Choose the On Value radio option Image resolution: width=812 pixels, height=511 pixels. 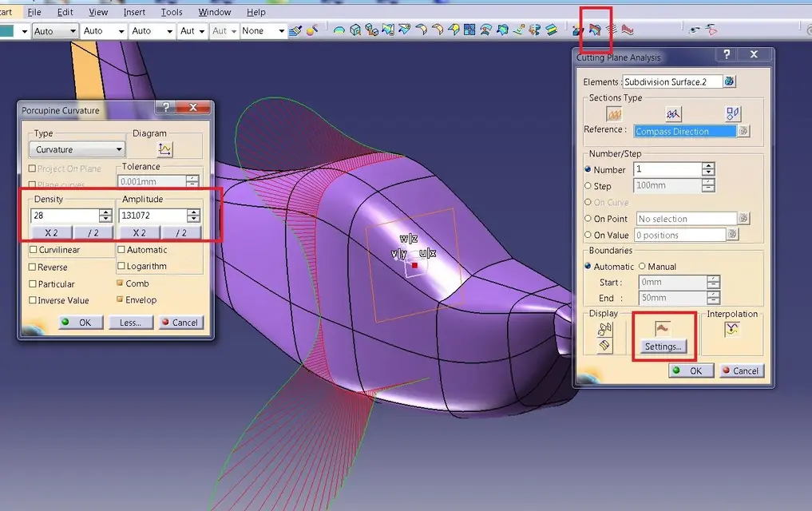pyautogui.click(x=588, y=235)
